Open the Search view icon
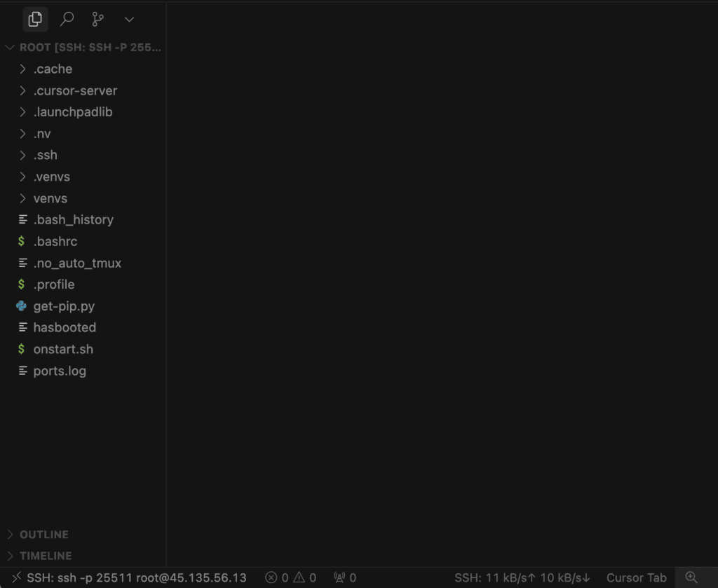This screenshot has width=718, height=588. pyautogui.click(x=67, y=19)
